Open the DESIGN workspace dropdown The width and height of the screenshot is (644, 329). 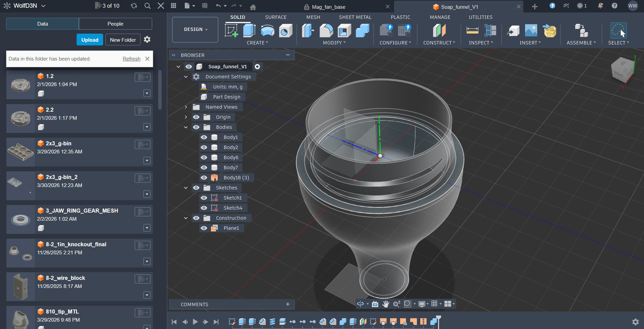click(x=195, y=30)
